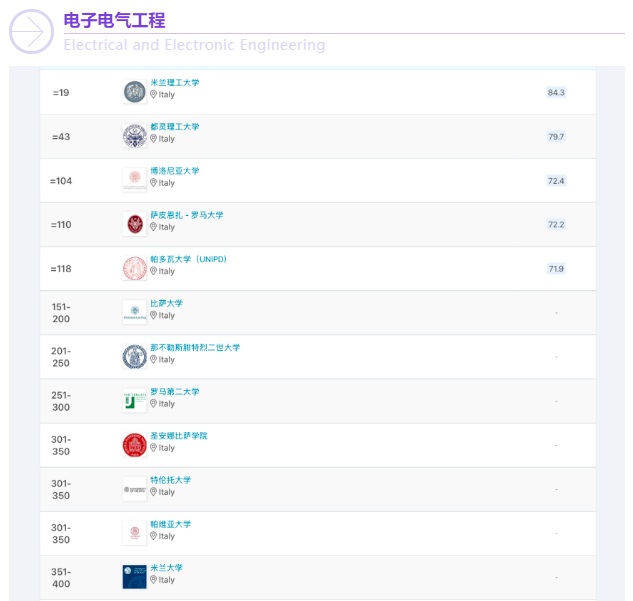Open 都灵理工大学 university link
633x601 pixels.
[x=174, y=127]
